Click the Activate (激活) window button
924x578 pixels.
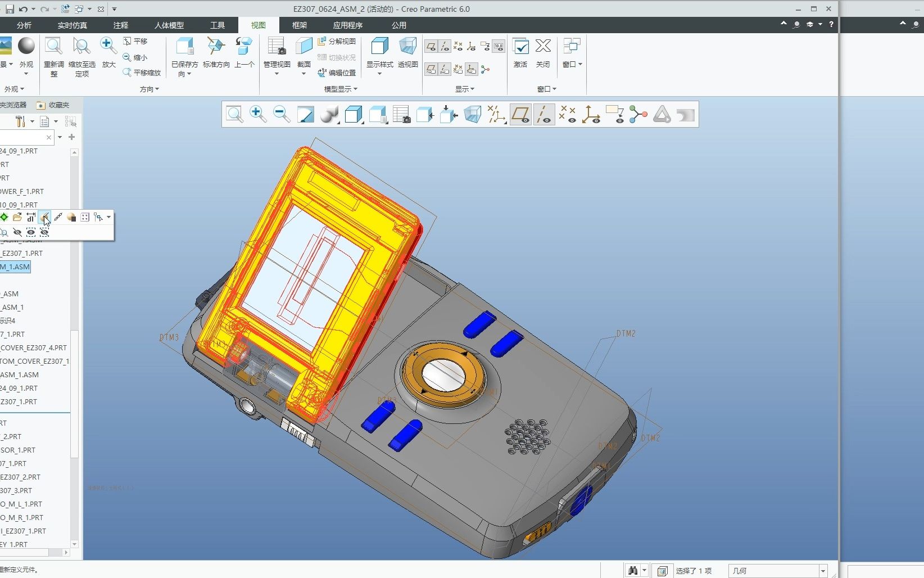pyautogui.click(x=520, y=53)
